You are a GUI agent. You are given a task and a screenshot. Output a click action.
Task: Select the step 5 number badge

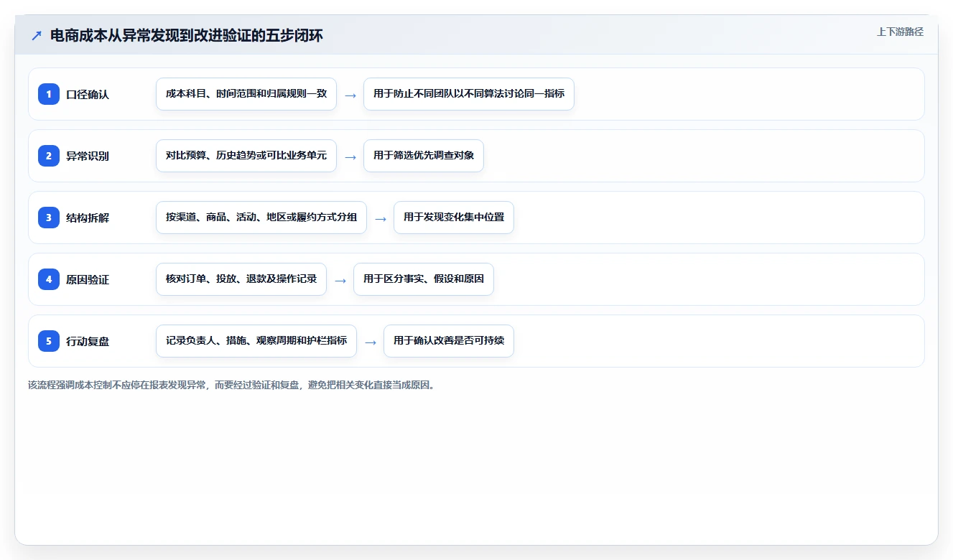click(x=49, y=341)
